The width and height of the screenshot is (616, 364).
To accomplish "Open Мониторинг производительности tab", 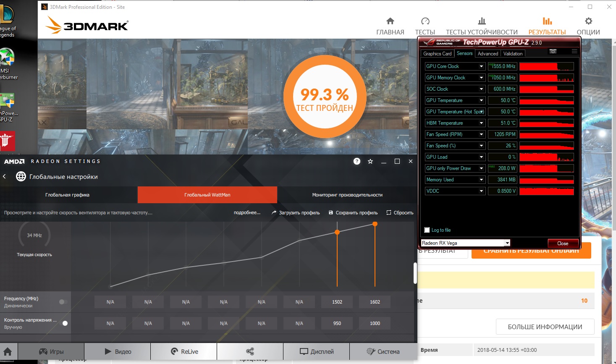I will (347, 195).
